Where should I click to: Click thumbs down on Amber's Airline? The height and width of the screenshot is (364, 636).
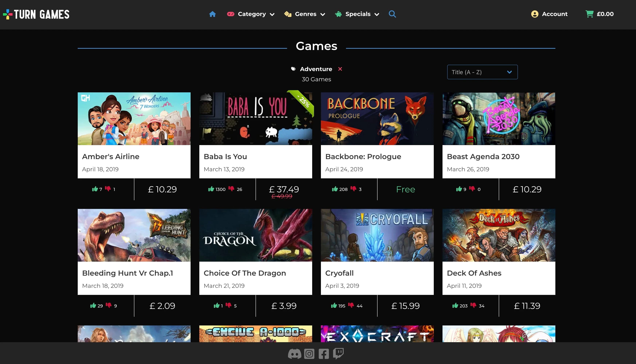pos(108,189)
